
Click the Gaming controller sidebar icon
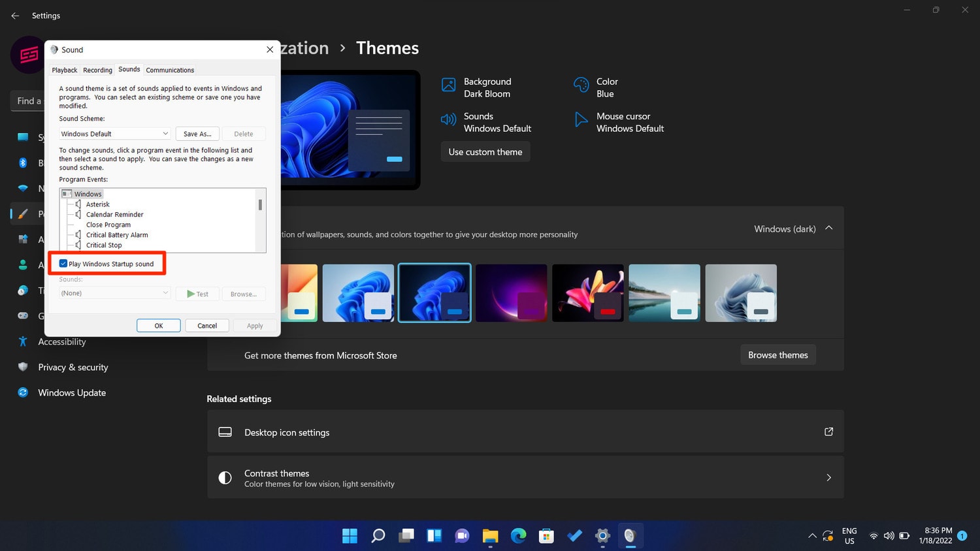coord(23,315)
